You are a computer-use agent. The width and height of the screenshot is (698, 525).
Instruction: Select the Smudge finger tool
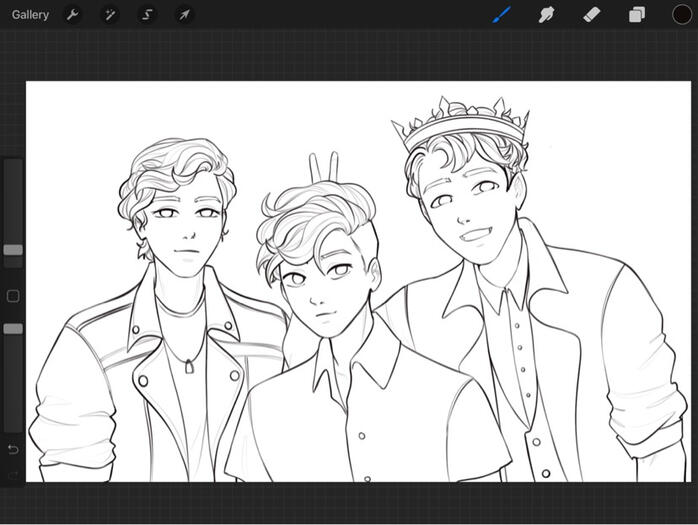[x=547, y=15]
